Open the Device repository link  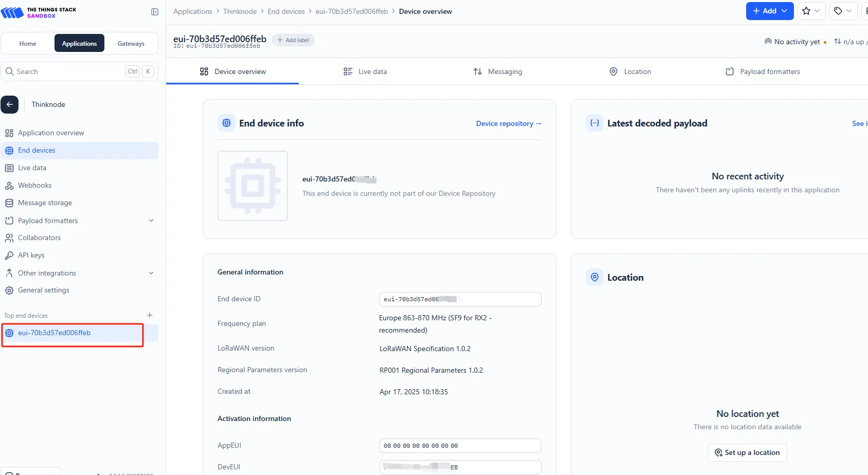508,123
